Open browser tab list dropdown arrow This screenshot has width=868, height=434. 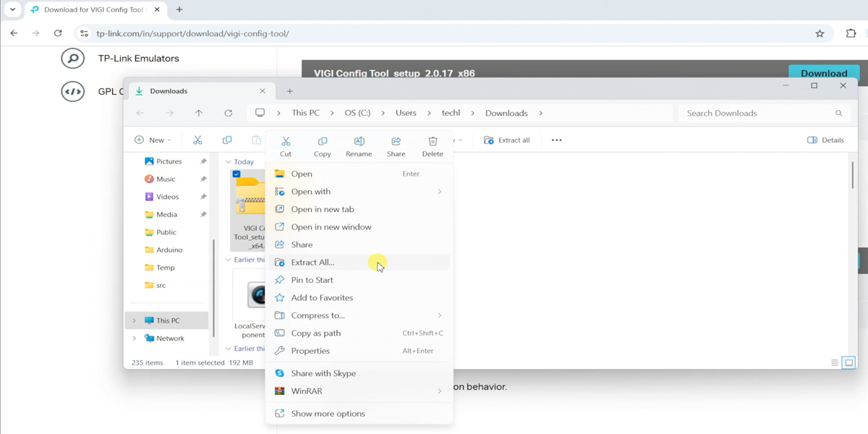(13, 9)
